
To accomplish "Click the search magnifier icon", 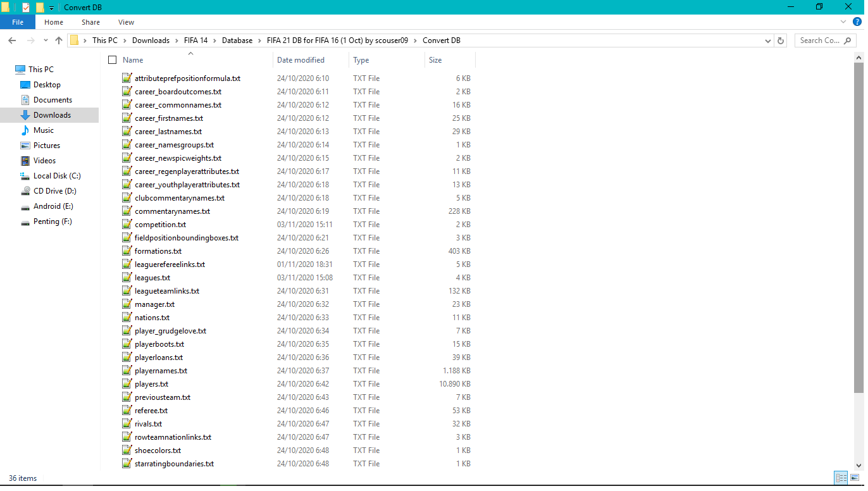I will pyautogui.click(x=848, y=40).
